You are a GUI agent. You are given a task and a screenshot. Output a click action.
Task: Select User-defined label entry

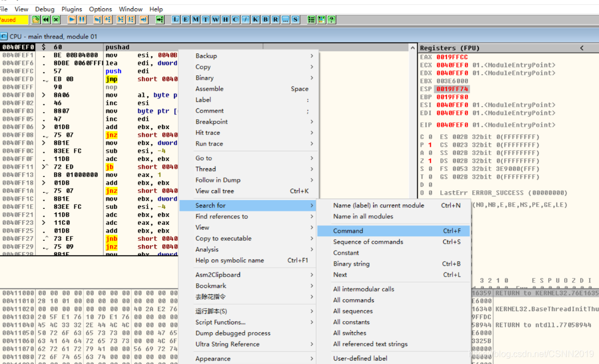click(x=394, y=359)
